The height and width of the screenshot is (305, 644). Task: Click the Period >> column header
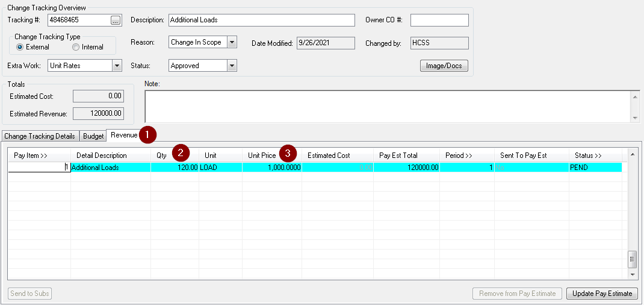[466, 156]
